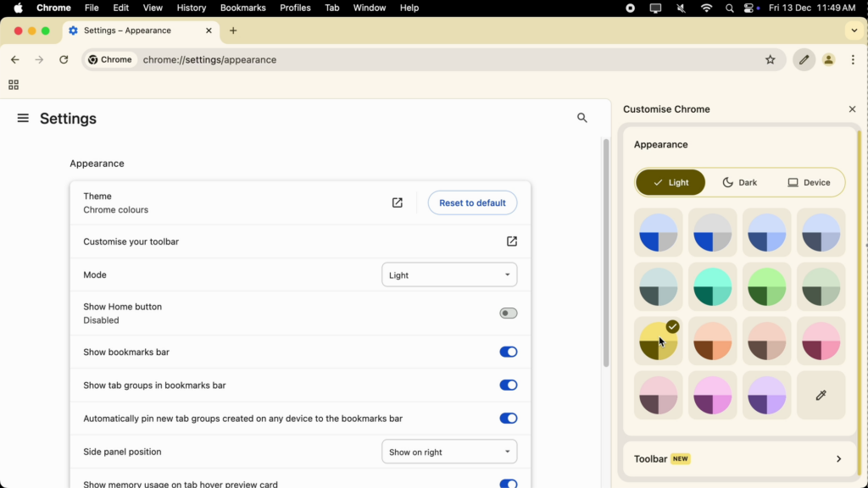Screen dimensions: 868x488
Task: Open the Theme external link icon
Action: (x=397, y=202)
